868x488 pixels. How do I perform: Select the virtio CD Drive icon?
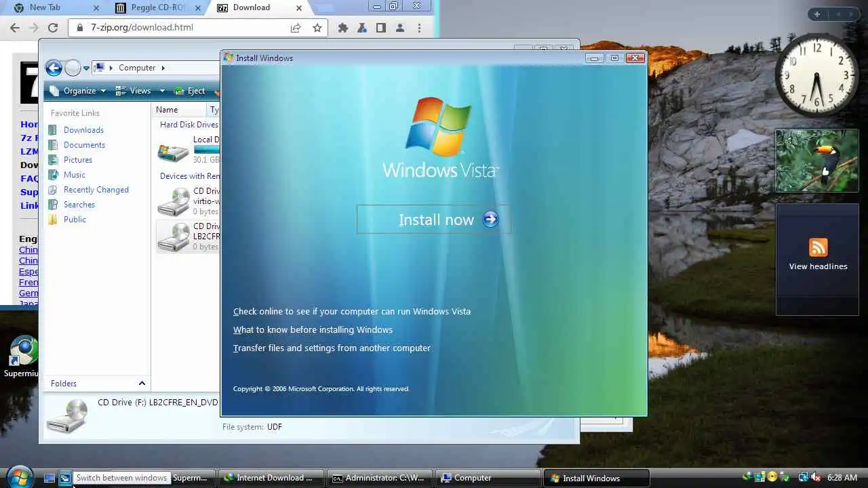click(x=173, y=201)
